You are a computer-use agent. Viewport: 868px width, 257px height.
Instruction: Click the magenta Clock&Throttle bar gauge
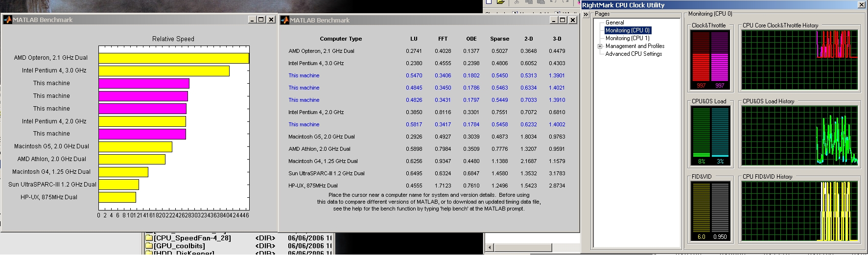[720, 57]
